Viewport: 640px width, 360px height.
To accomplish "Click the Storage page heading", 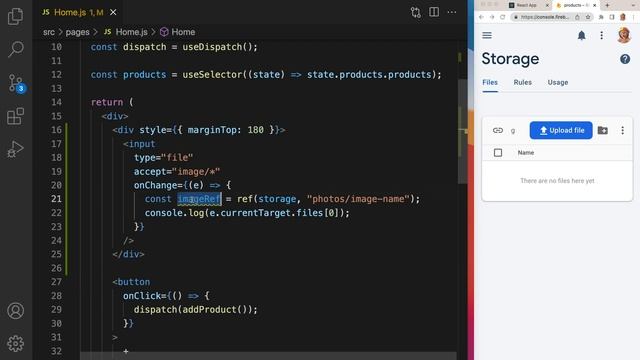I will [x=510, y=59].
